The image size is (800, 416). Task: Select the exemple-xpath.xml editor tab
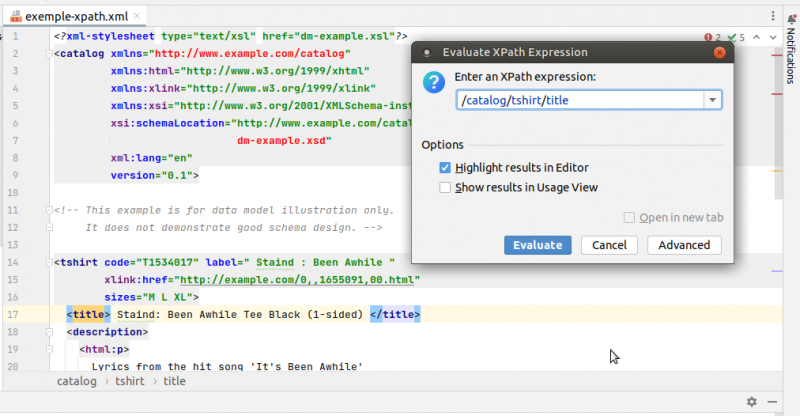[76, 16]
